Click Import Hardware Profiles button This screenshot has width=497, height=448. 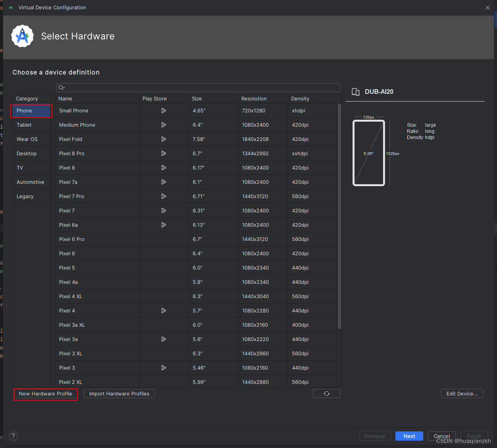(x=119, y=394)
